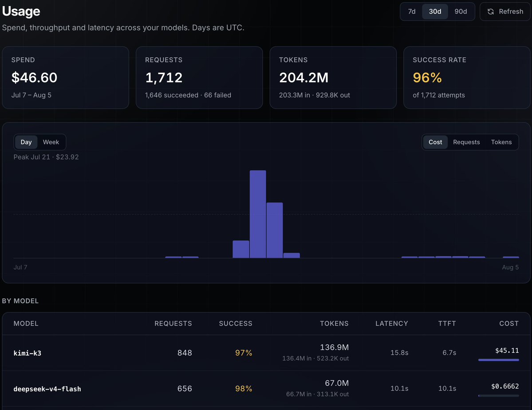Click 'of 1,712 attempts' text
The image size is (532, 410).
439,95
